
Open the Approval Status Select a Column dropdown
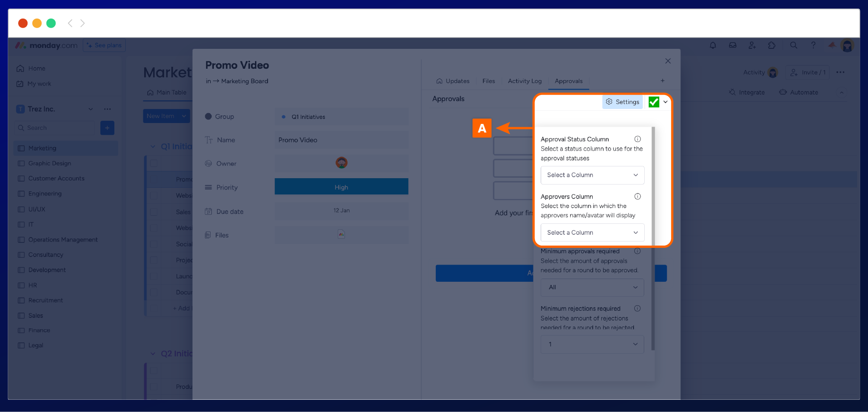click(x=592, y=175)
